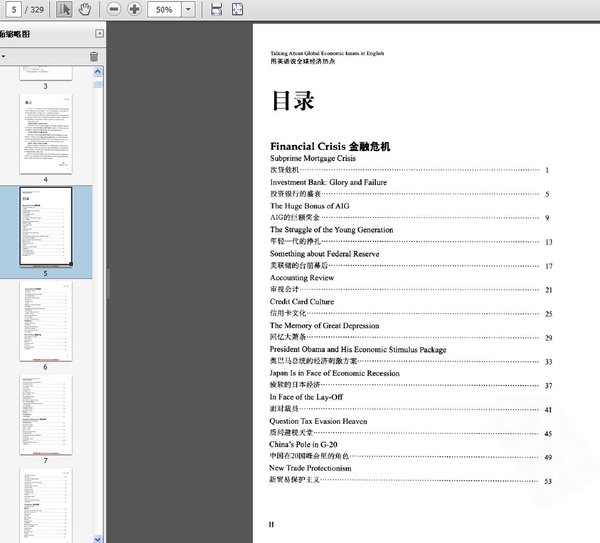Zoom in with the plus button
The image size is (600, 543).
[134, 9]
